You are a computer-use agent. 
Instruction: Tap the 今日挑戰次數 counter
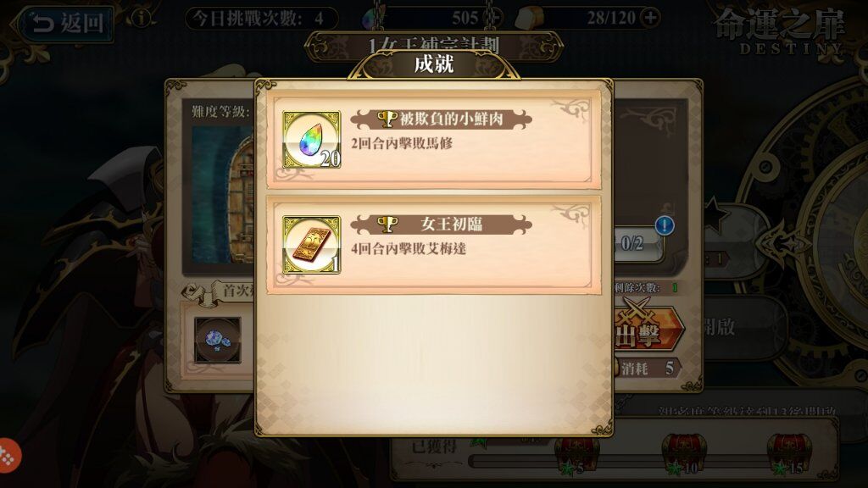(261, 19)
